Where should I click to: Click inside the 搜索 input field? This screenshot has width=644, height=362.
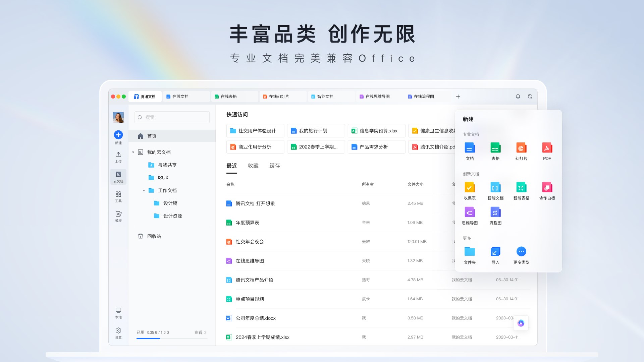[x=172, y=117]
